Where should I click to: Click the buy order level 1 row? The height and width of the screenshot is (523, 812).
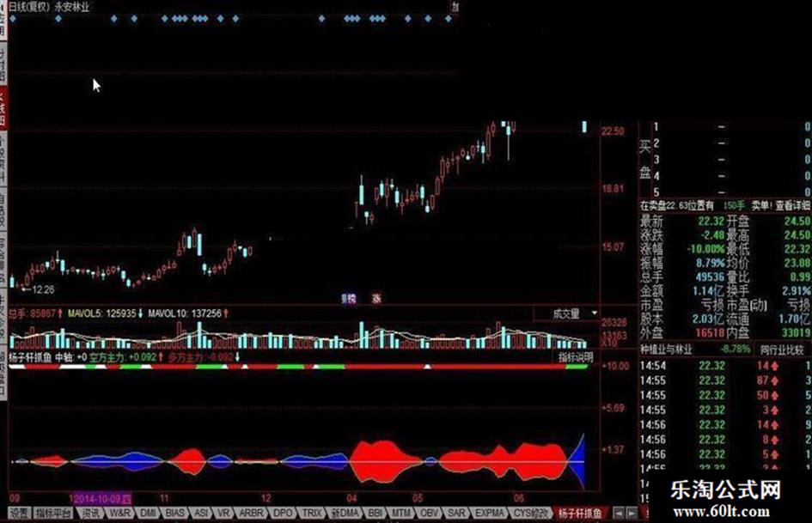(731, 127)
